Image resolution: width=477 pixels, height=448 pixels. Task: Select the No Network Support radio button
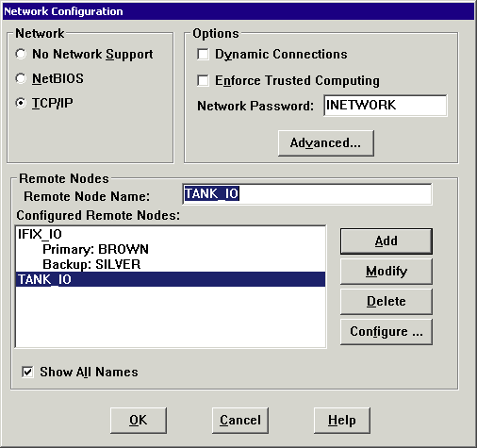21,54
